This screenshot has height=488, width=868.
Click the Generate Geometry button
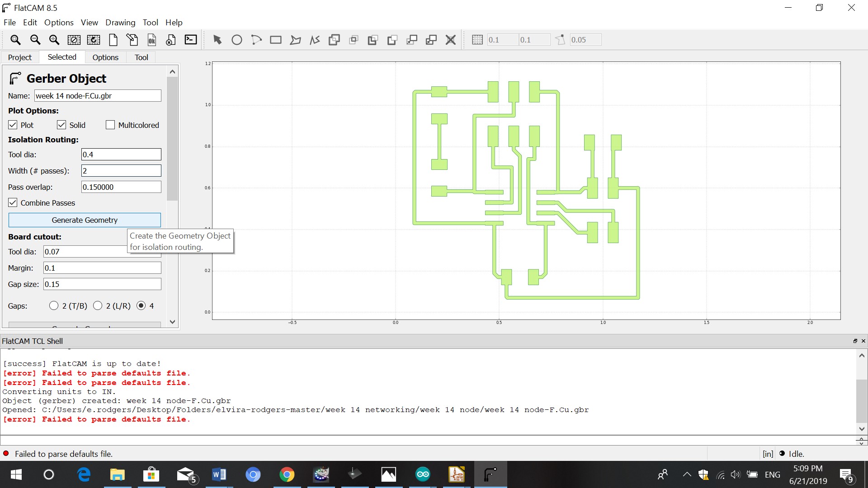click(x=85, y=220)
